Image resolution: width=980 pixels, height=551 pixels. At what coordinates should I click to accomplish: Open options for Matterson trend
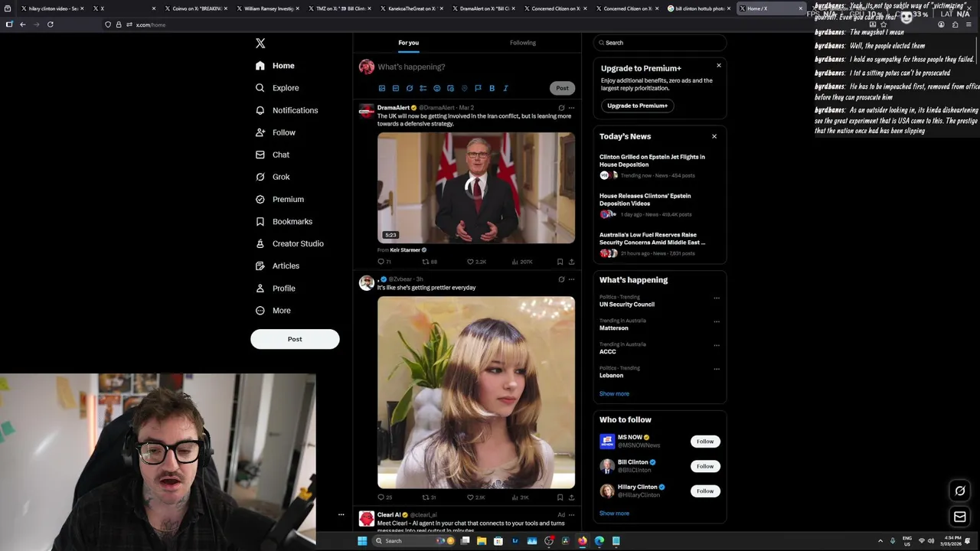[717, 321]
